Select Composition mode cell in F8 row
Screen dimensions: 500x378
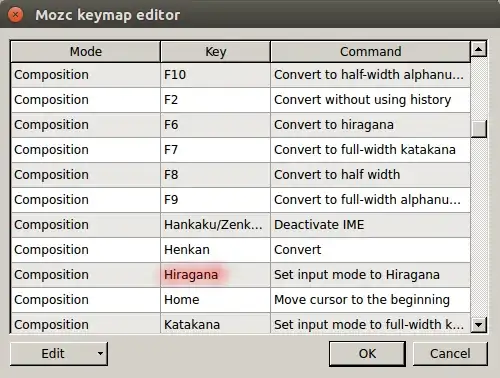[86, 175]
